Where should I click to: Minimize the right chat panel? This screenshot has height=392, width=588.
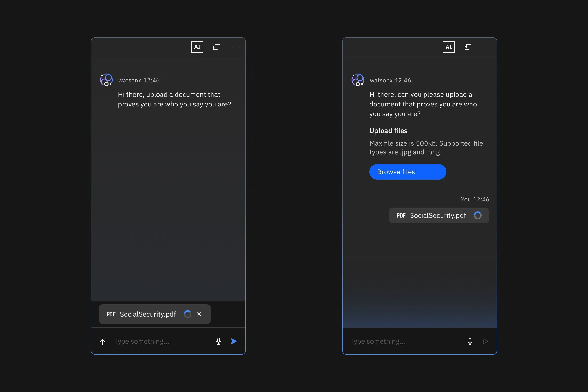pos(487,47)
